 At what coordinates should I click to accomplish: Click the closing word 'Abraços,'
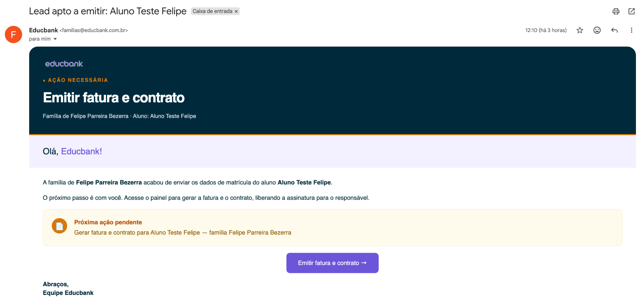(x=56, y=284)
